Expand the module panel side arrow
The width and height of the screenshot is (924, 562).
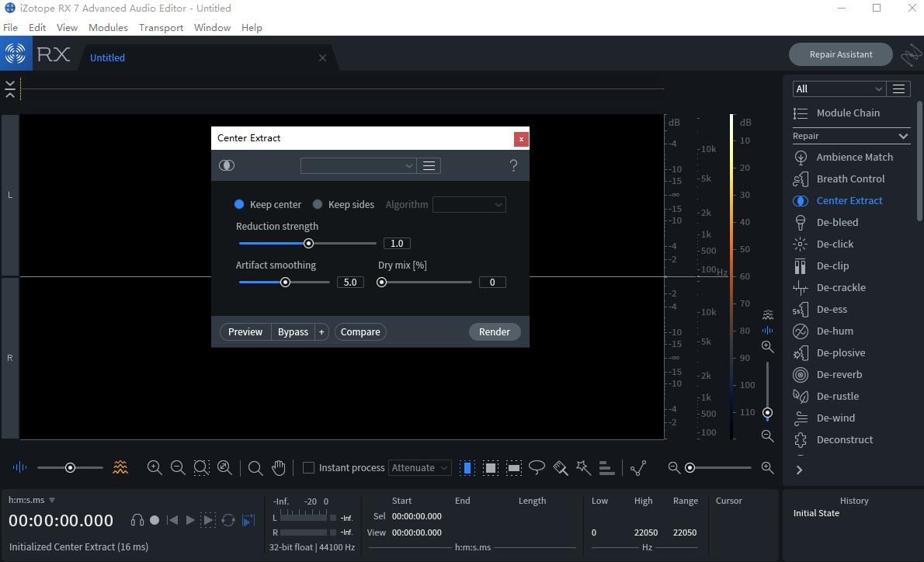tap(800, 470)
